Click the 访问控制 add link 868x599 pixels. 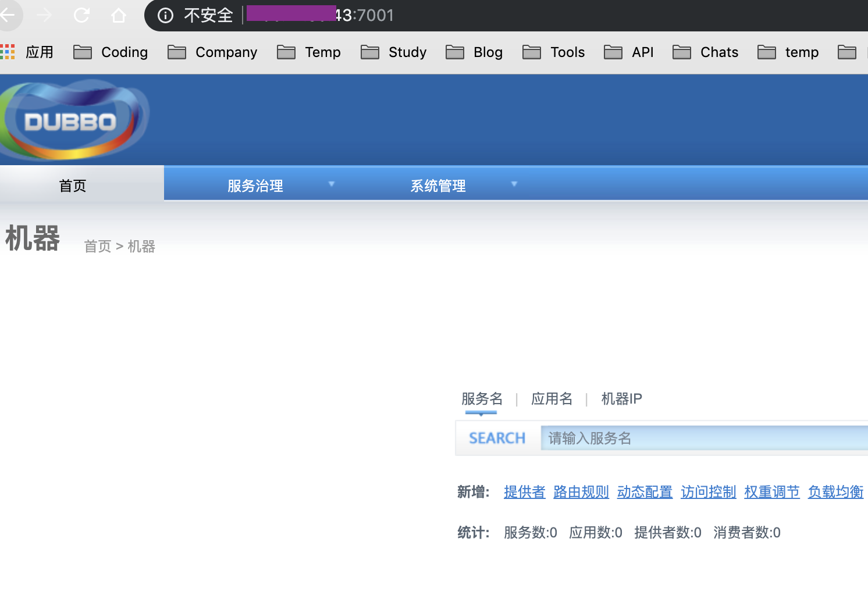pos(709,492)
